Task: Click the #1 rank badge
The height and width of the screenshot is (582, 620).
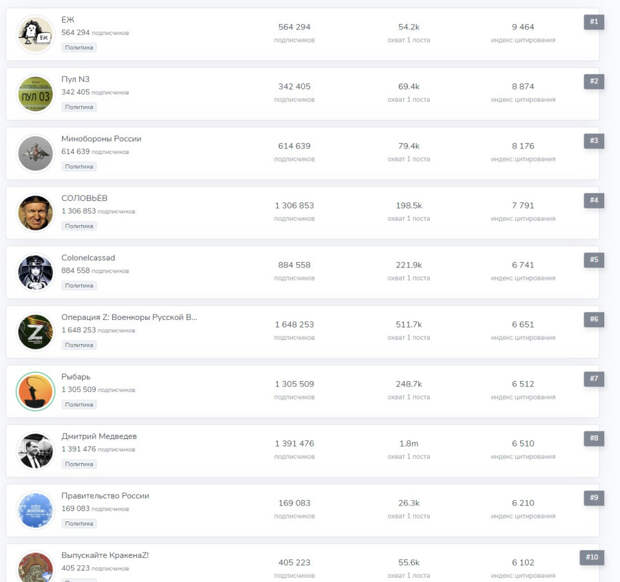Action: [x=594, y=22]
